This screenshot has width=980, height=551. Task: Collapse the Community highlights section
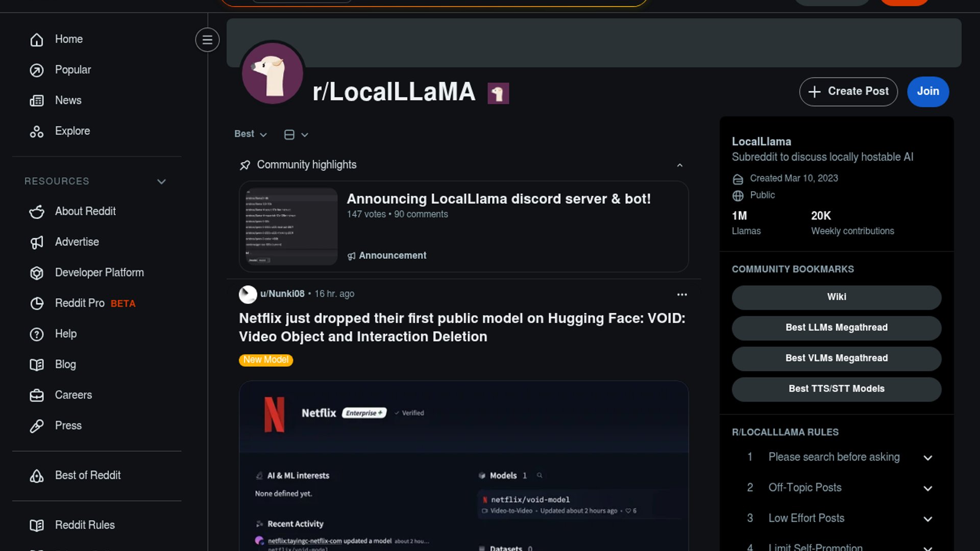pyautogui.click(x=679, y=165)
